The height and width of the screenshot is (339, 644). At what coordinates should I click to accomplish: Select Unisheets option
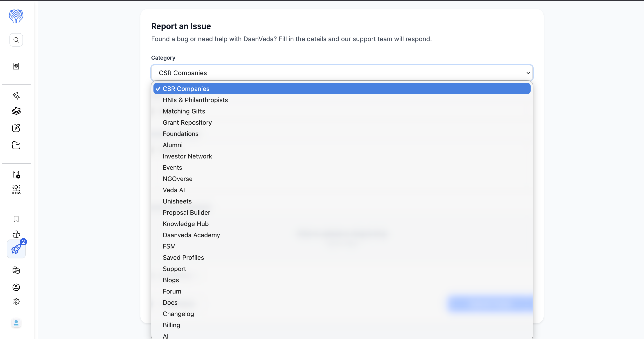(342, 201)
